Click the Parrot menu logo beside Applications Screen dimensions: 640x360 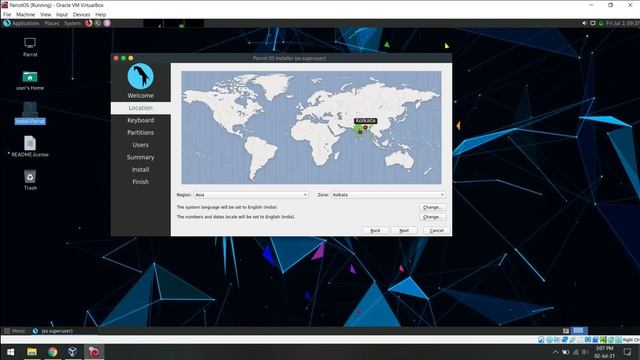point(7,23)
